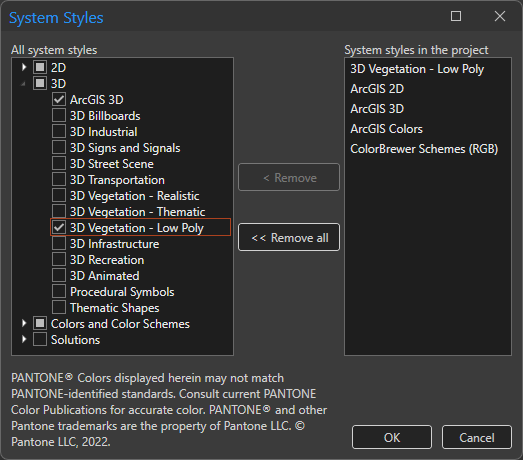
Task: Tick 3D Signs and Signals checkbox
Action: (59, 147)
